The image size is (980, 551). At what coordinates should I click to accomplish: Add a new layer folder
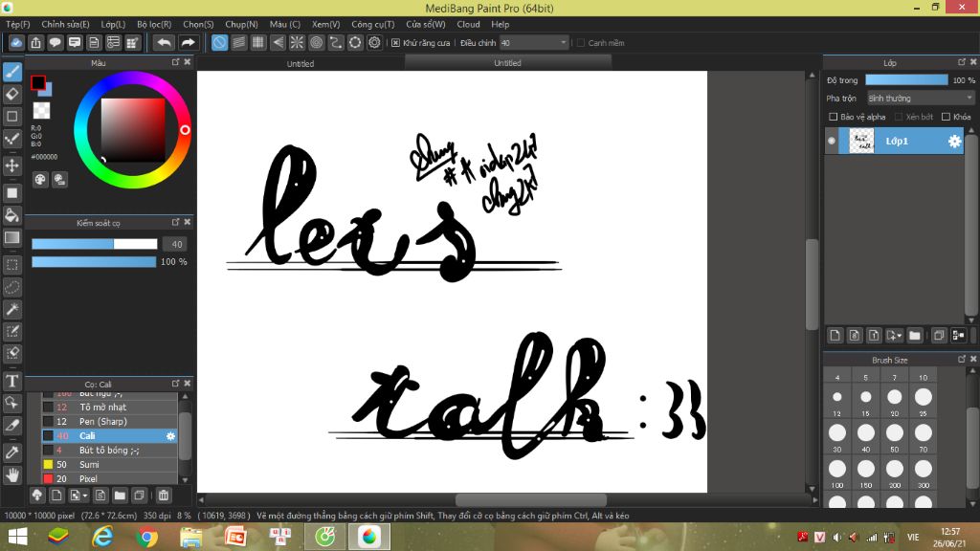[915, 336]
